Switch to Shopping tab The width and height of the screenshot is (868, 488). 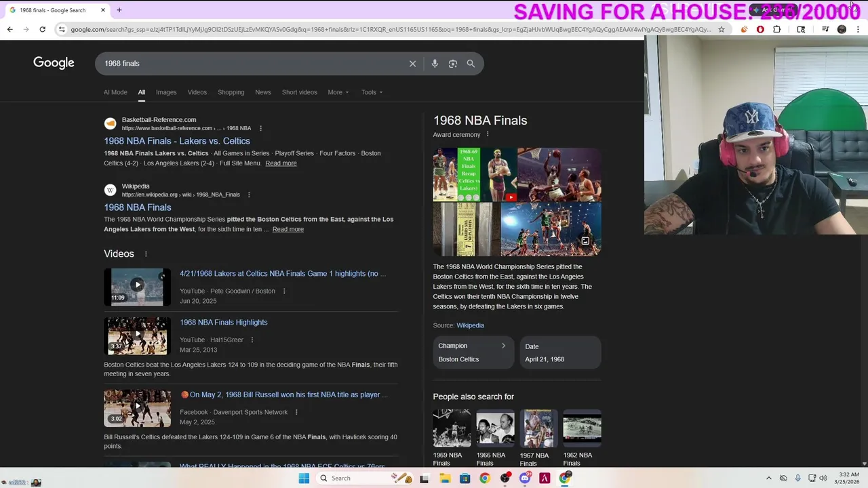pos(231,92)
